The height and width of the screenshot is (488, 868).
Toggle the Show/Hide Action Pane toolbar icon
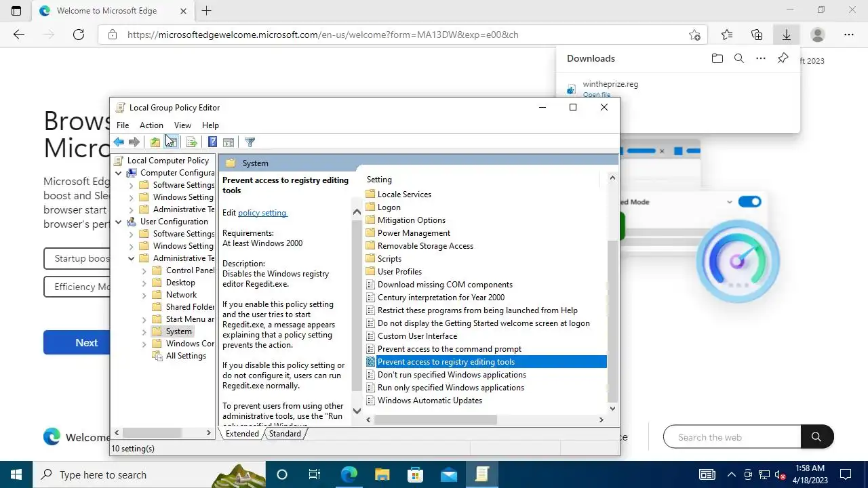coord(229,142)
